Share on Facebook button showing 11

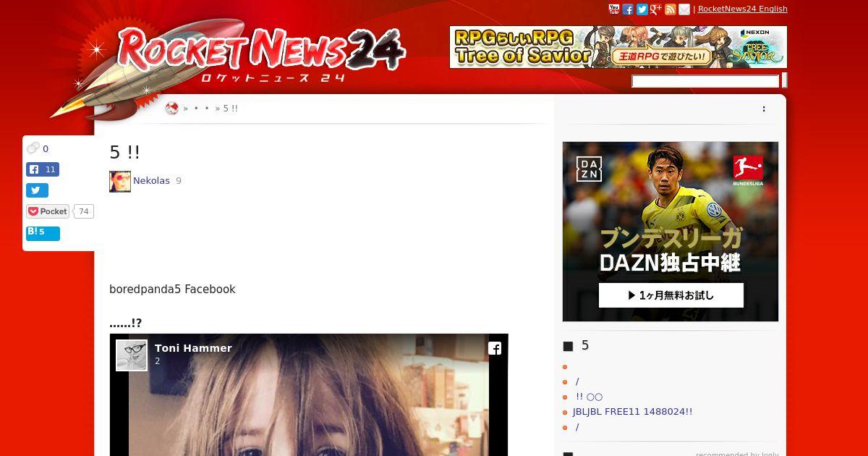[x=43, y=169]
